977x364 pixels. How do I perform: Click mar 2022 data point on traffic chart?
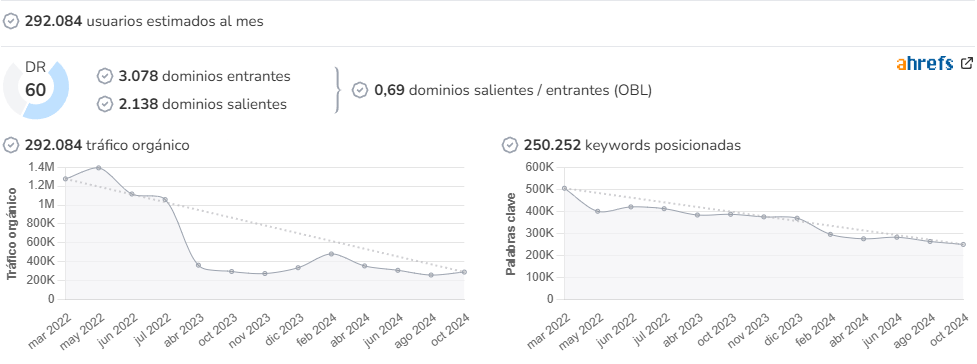tap(65, 179)
